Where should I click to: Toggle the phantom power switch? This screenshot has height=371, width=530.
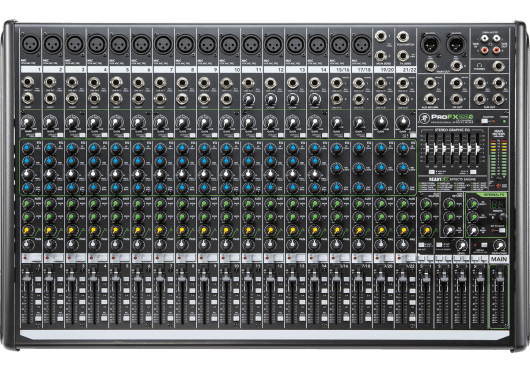pyautogui.click(x=486, y=121)
